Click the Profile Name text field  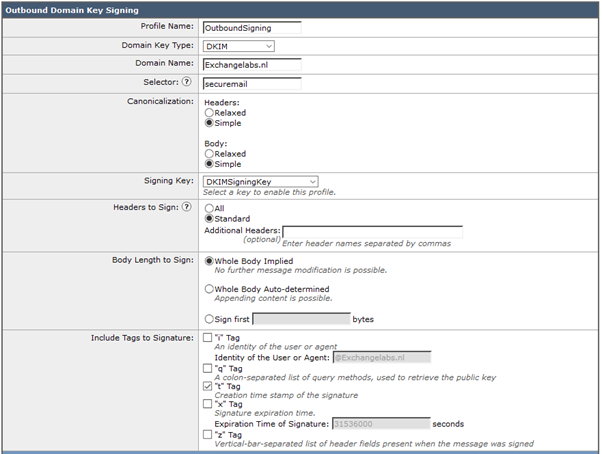(x=251, y=28)
